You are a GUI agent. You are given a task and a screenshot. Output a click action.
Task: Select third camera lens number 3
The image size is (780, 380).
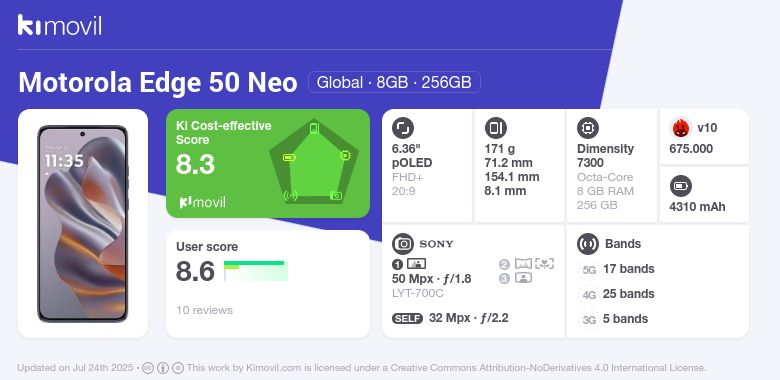click(x=504, y=279)
